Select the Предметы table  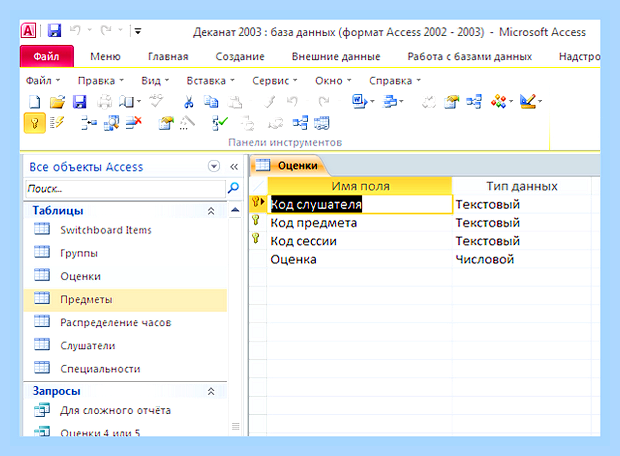(x=125, y=299)
